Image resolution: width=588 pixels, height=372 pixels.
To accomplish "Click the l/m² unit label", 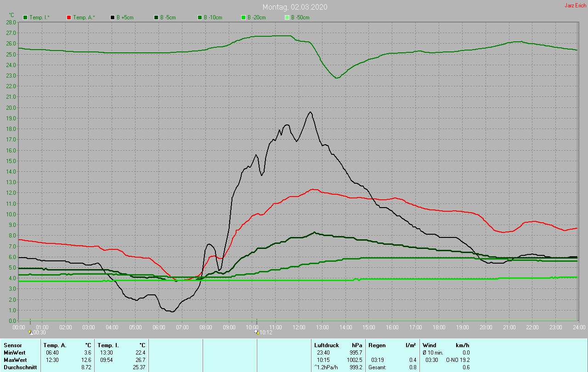I will point(411,345).
